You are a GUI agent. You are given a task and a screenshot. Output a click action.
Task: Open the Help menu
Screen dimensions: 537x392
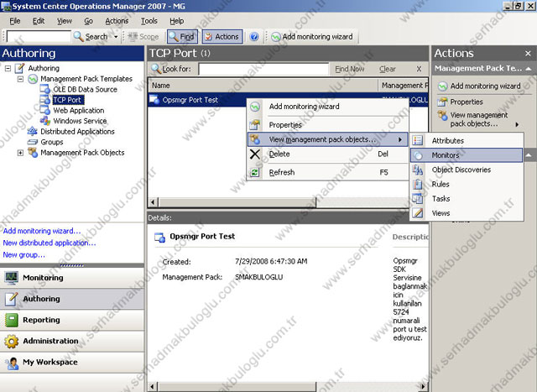pos(177,21)
